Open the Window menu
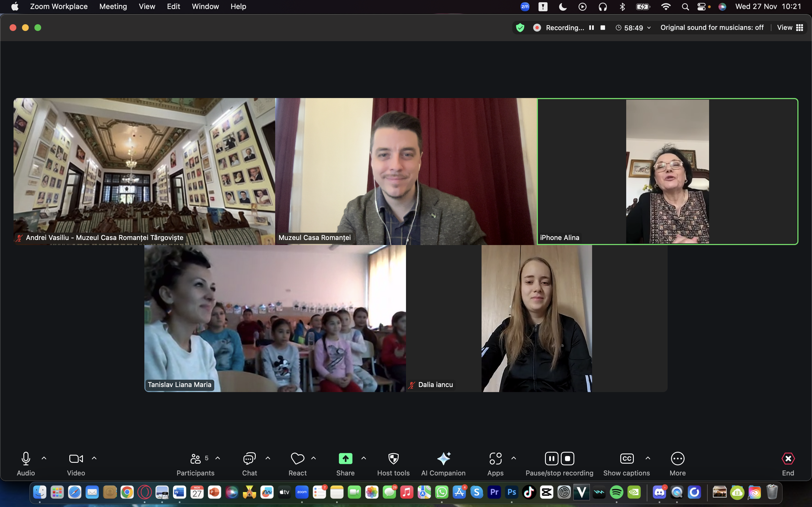This screenshot has height=507, width=812. [205, 6]
